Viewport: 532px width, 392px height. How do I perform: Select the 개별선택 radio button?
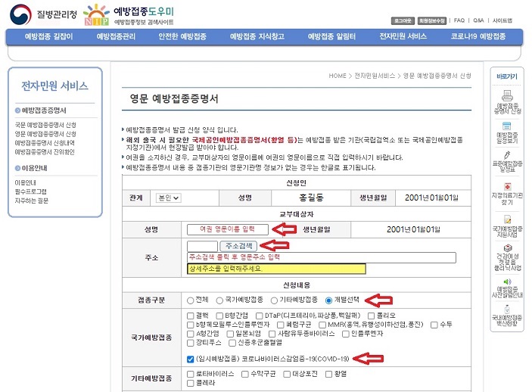coord(328,300)
